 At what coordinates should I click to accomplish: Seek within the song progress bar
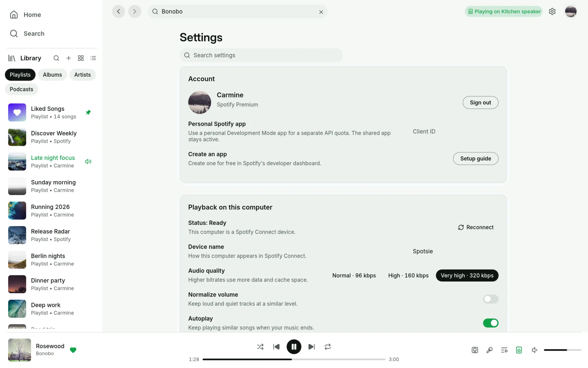point(294,359)
